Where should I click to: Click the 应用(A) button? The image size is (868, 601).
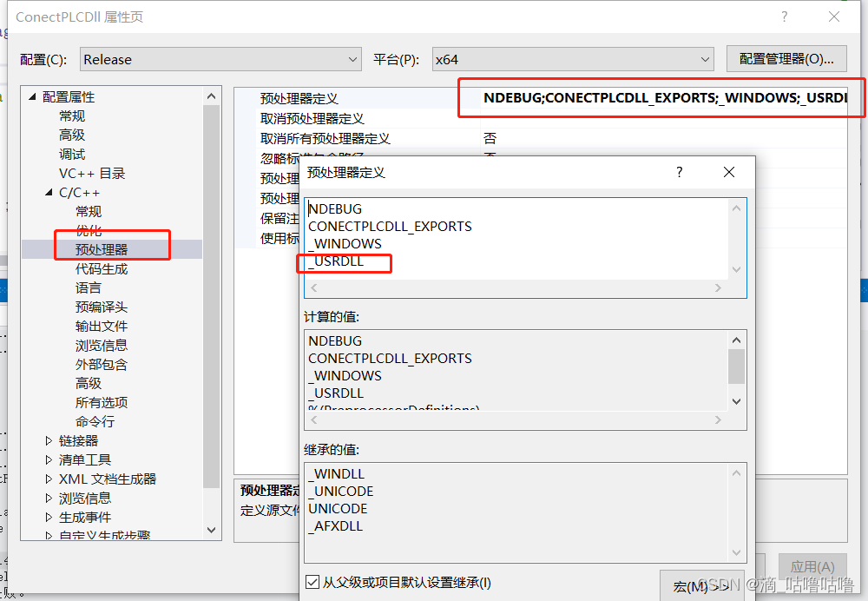(812, 566)
